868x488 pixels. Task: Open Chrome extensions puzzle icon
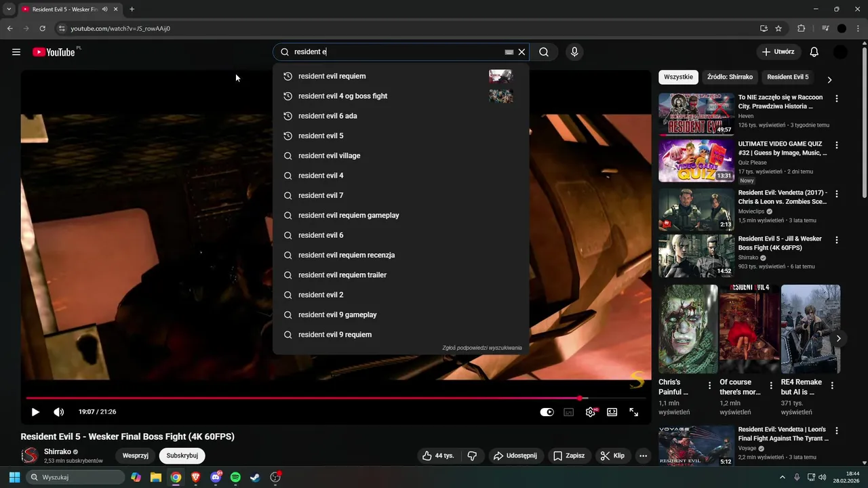(801, 28)
